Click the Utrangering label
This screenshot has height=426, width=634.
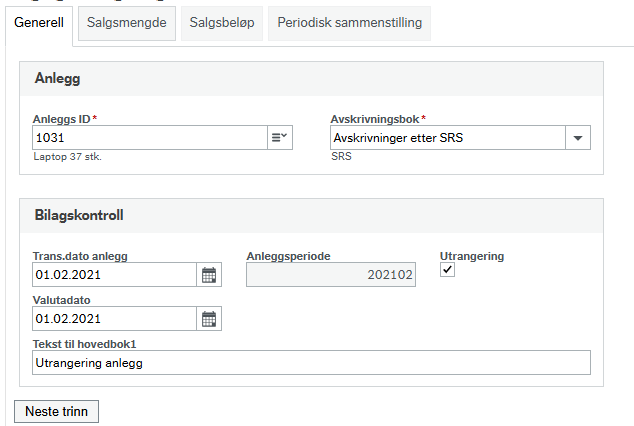[472, 256]
